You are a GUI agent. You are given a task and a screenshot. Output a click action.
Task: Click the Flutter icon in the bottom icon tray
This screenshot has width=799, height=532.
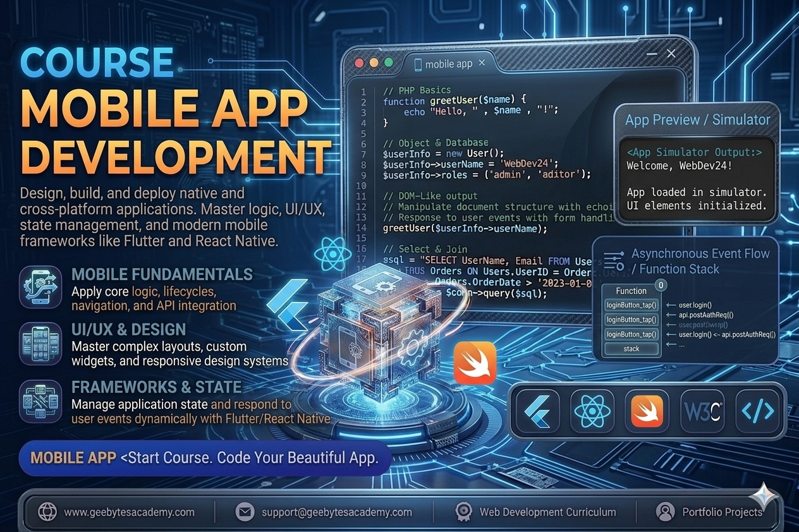coord(538,411)
